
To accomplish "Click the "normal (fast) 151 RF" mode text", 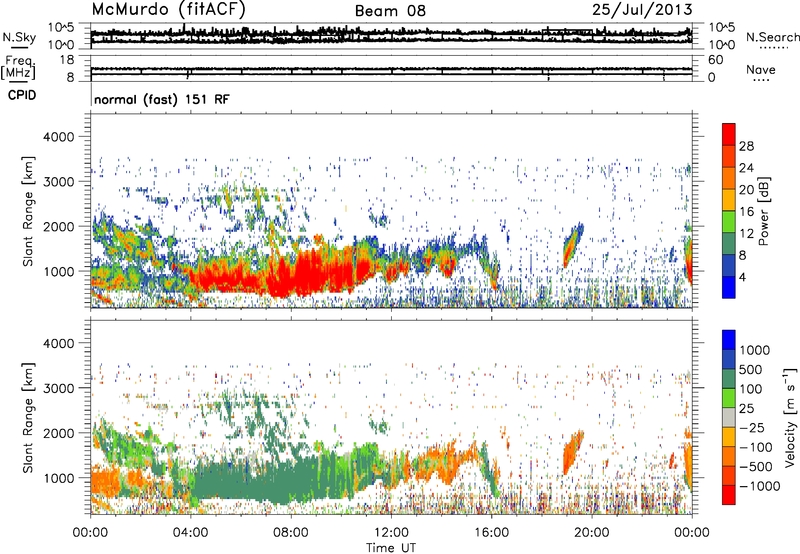I will point(162,99).
